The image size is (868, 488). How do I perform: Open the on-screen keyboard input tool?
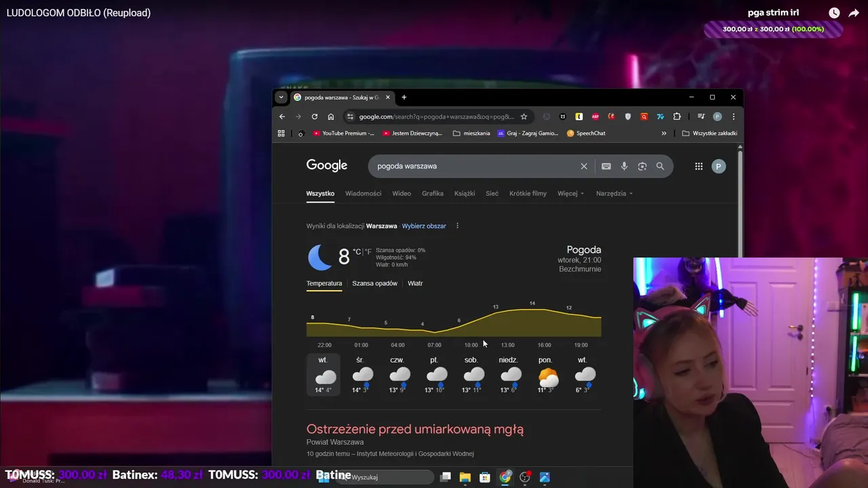(606, 166)
